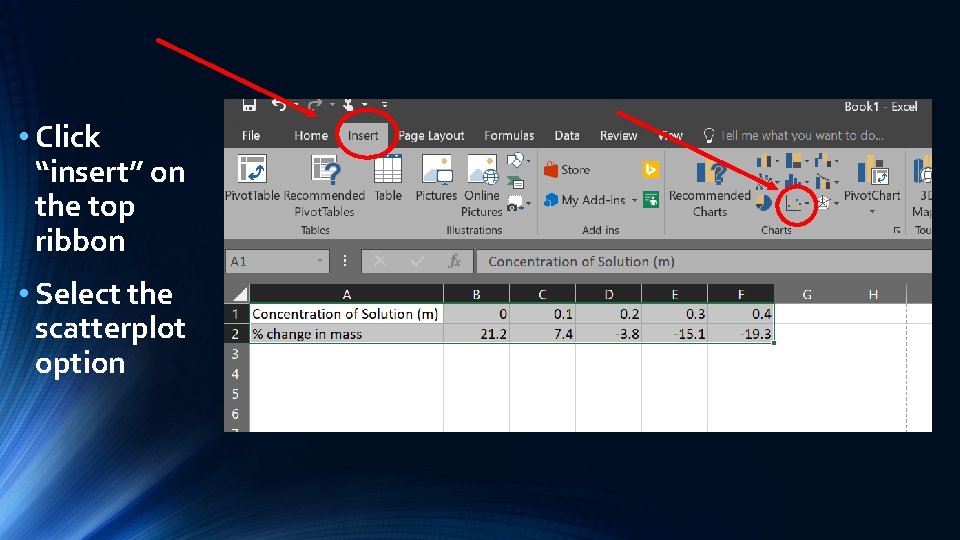Open the Charts group dialog launcher
The image size is (960, 540).
tap(896, 230)
